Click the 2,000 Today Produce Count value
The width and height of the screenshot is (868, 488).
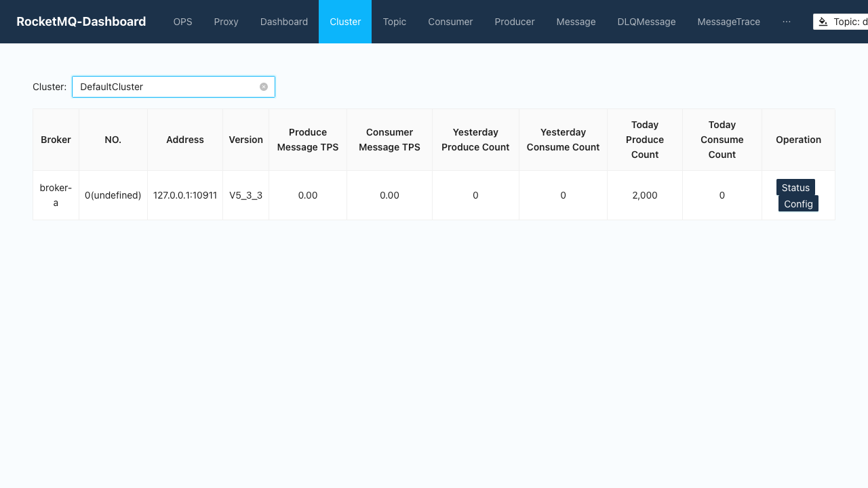pos(645,195)
